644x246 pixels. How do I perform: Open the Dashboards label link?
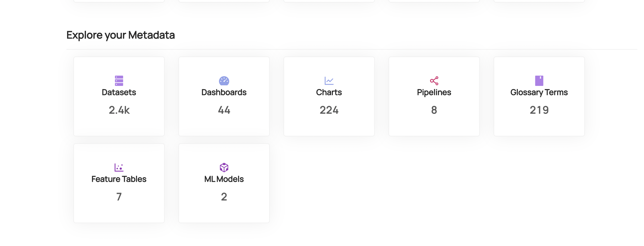[x=224, y=92]
